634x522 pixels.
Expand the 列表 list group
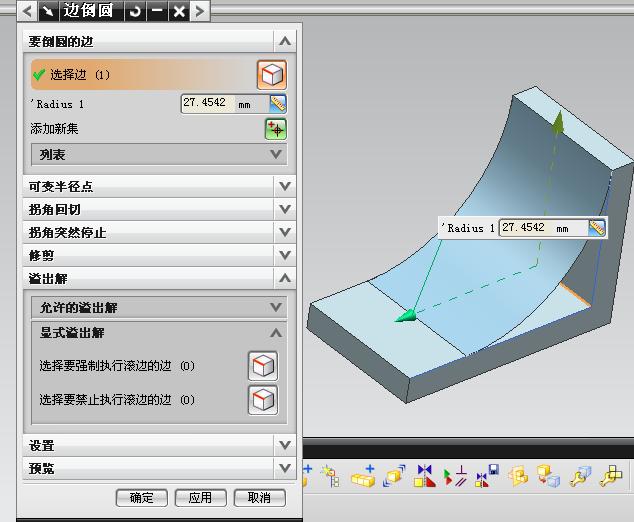tap(276, 154)
